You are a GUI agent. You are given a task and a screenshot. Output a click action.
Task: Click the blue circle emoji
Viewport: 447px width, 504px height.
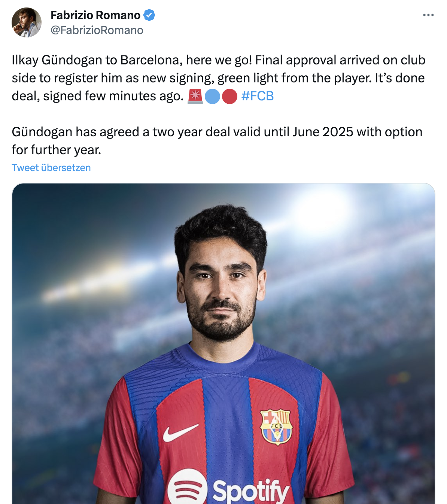[212, 97]
